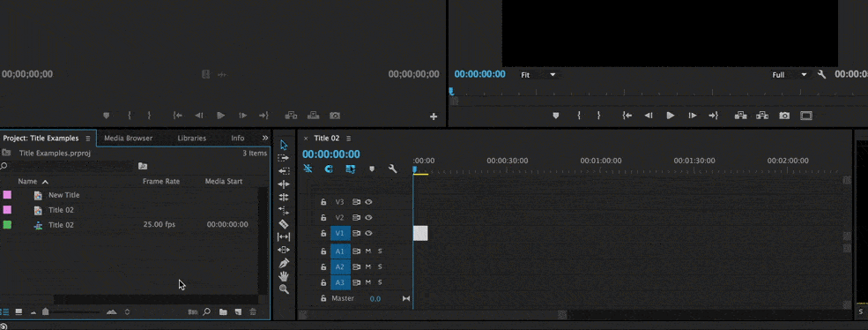Viewport: 868px width, 330px height.
Task: Click Lift button in Program Monitor
Action: (x=741, y=116)
